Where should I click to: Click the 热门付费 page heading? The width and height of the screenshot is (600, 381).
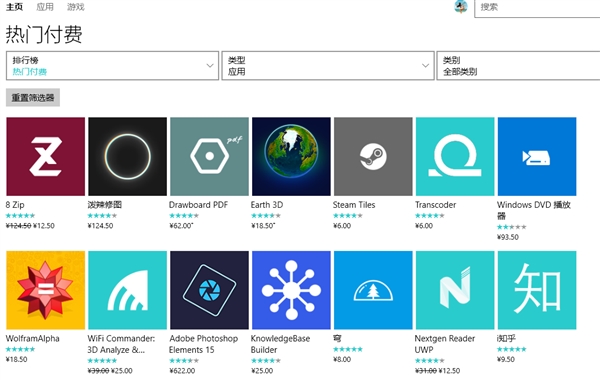[x=44, y=34]
